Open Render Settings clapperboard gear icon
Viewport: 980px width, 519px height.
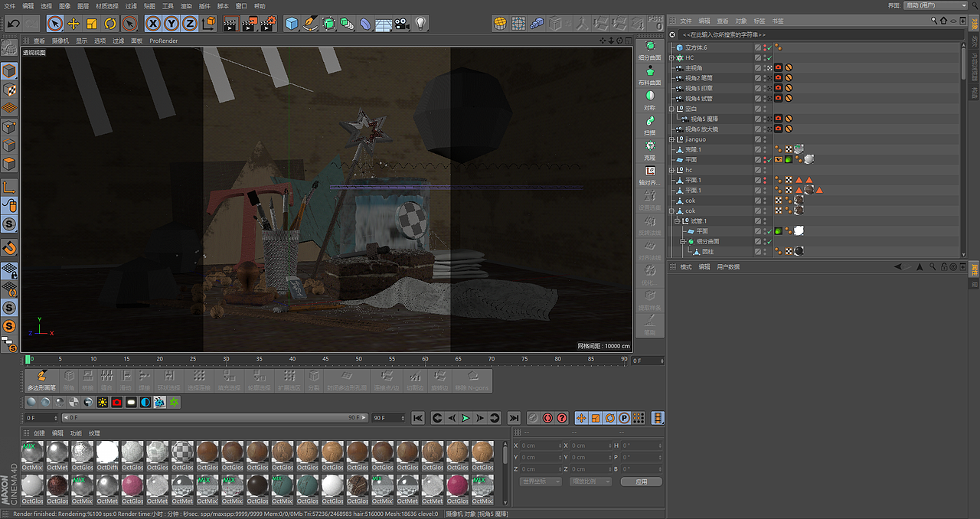tap(267, 24)
